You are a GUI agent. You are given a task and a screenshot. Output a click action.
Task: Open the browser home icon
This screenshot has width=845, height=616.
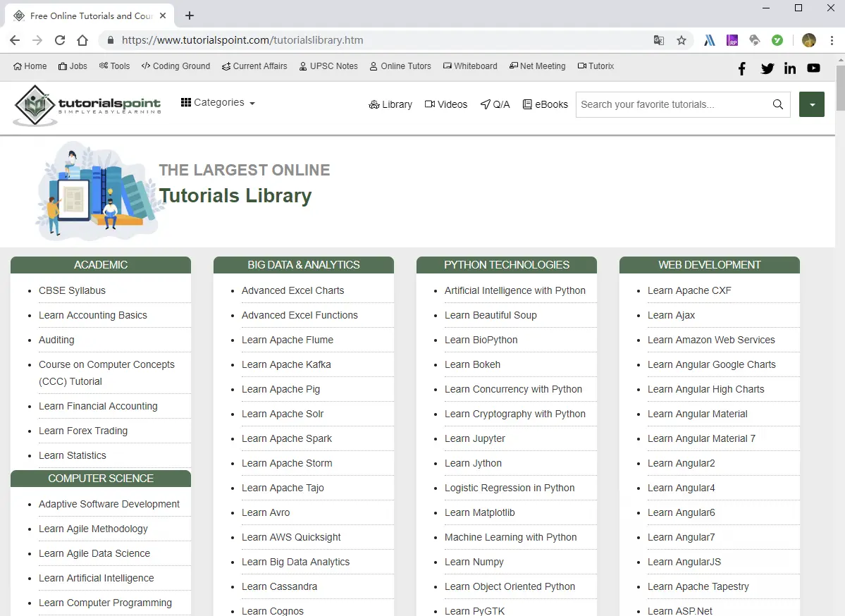pyautogui.click(x=82, y=40)
